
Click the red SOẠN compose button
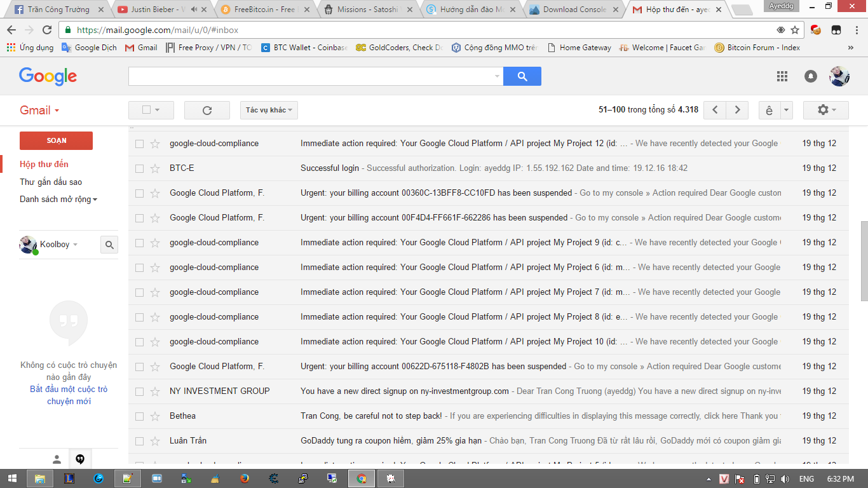point(56,140)
